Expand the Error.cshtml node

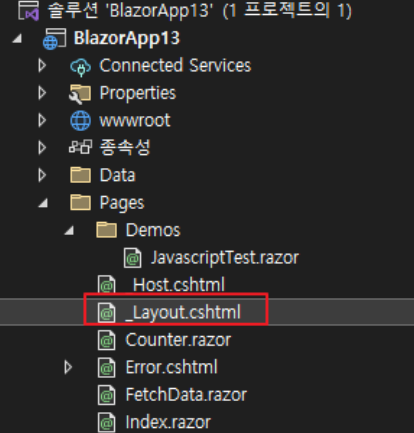click(68, 367)
